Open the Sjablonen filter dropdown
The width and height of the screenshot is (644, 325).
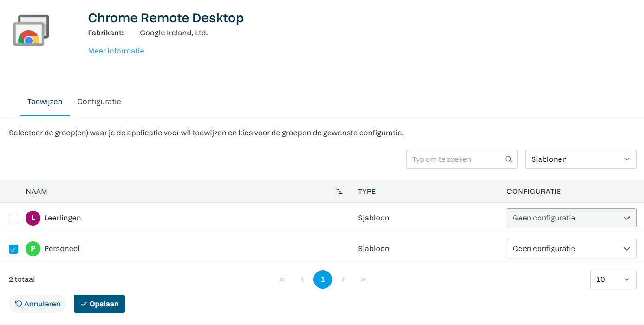(580, 159)
